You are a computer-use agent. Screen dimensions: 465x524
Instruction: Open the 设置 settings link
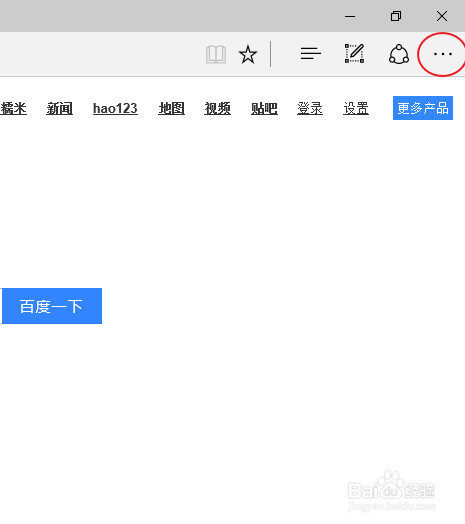pos(356,109)
